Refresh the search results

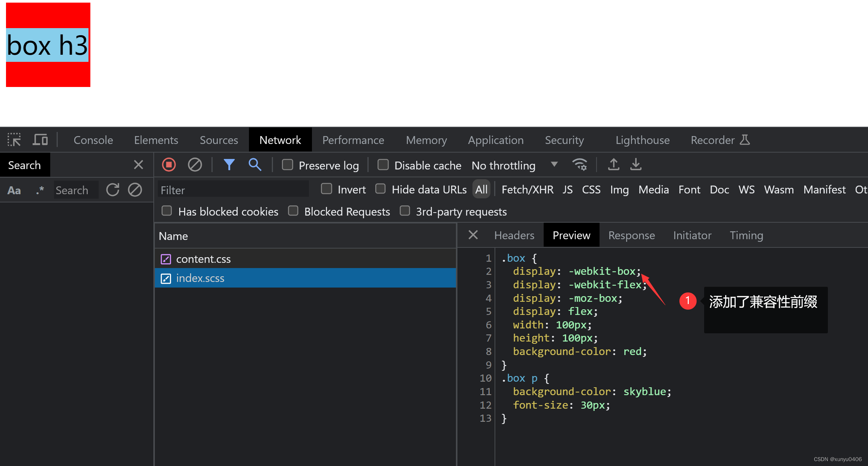click(112, 190)
